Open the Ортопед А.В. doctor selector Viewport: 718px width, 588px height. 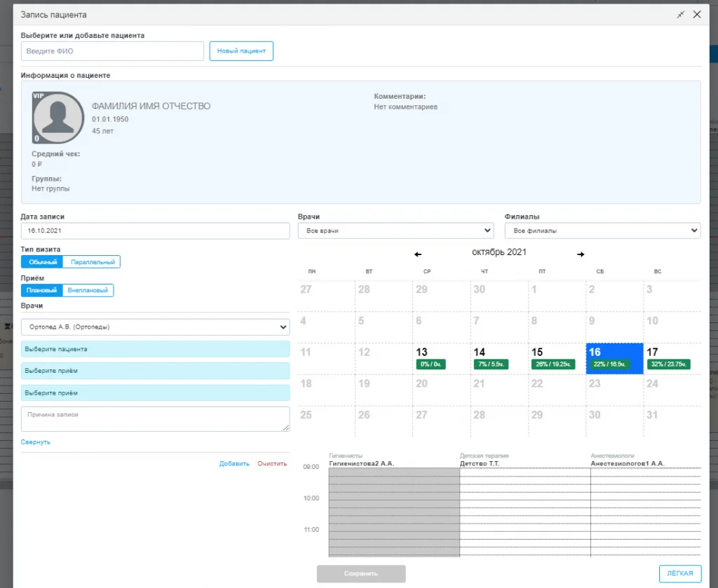pyautogui.click(x=155, y=327)
